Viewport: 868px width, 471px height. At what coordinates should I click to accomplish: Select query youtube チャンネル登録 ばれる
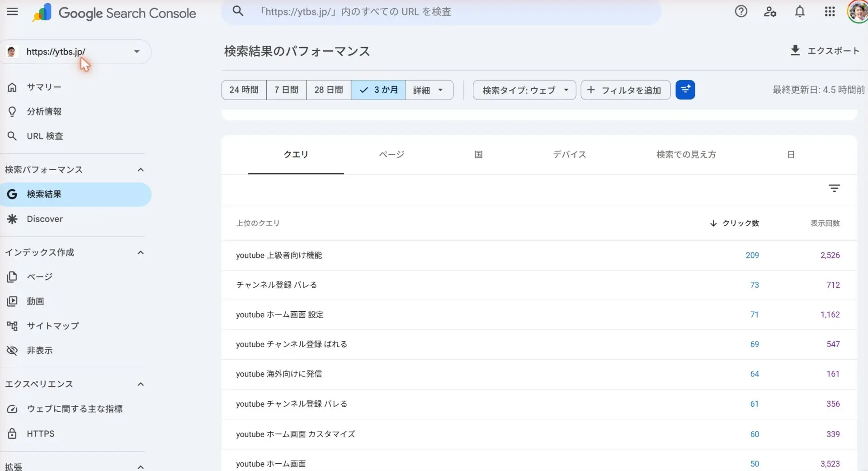[292, 344]
